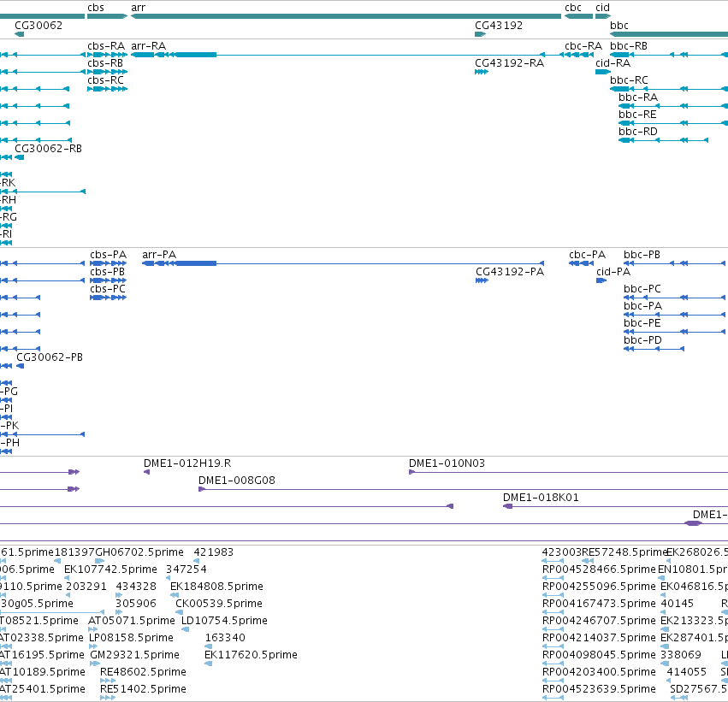Select the 163340 EST label
728x702 pixels.
tap(225, 639)
